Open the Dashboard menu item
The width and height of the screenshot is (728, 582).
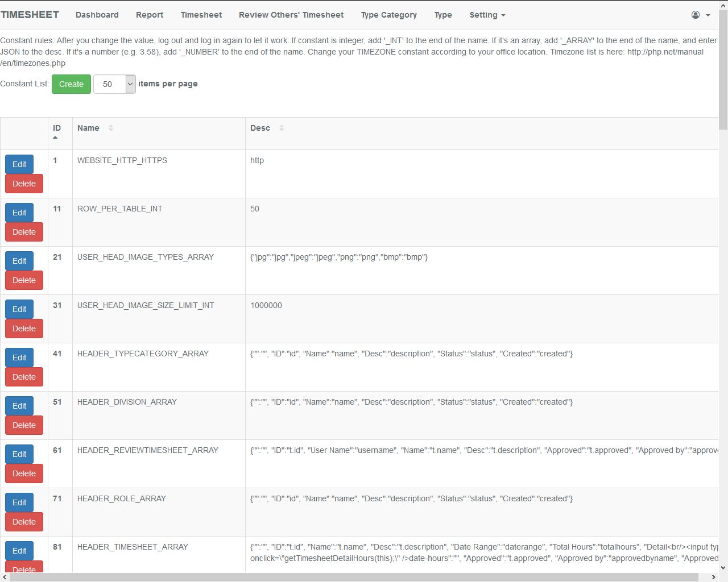pyautogui.click(x=97, y=15)
